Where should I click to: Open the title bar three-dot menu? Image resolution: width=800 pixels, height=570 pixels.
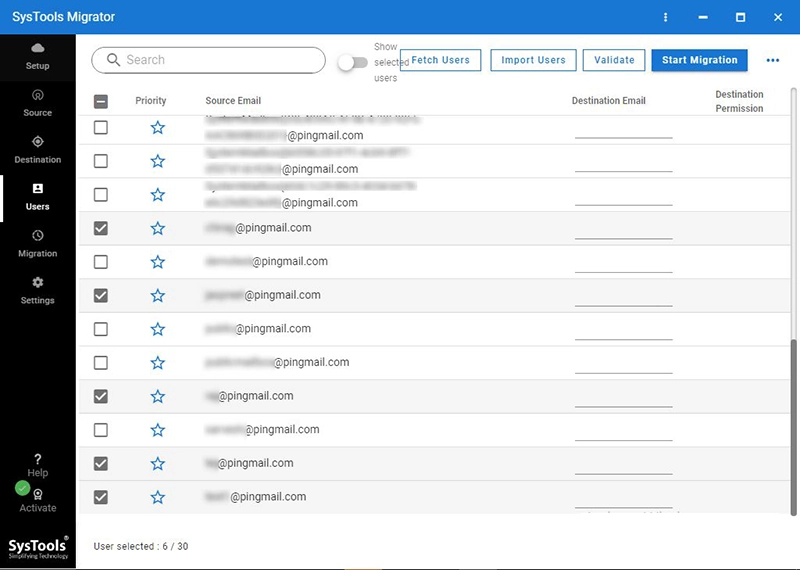tap(665, 17)
